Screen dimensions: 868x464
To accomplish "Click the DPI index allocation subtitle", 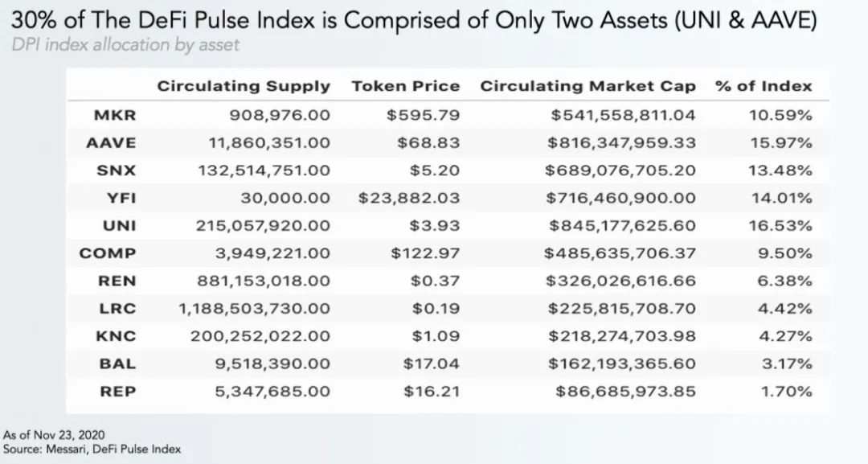I will [x=125, y=44].
